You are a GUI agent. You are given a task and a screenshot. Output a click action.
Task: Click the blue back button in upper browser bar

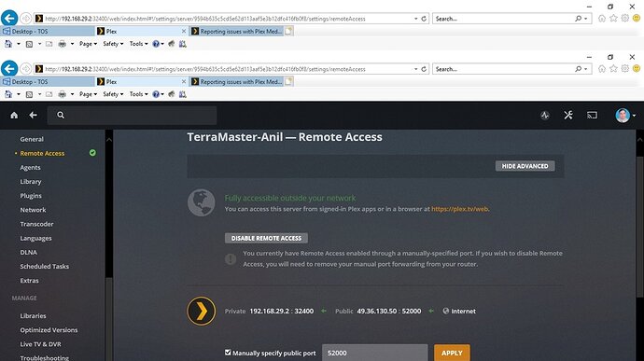click(9, 18)
